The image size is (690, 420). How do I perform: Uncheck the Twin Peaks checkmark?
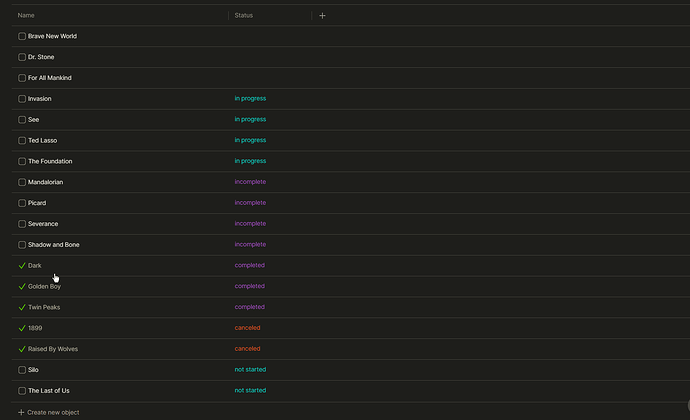pyautogui.click(x=22, y=307)
